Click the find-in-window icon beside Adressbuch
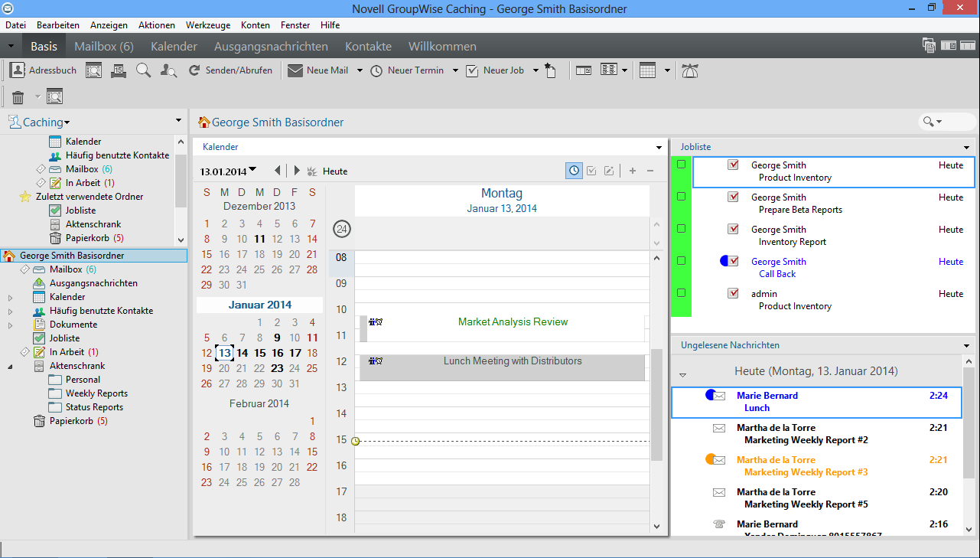Screen dimensions: 980x558 pos(93,70)
